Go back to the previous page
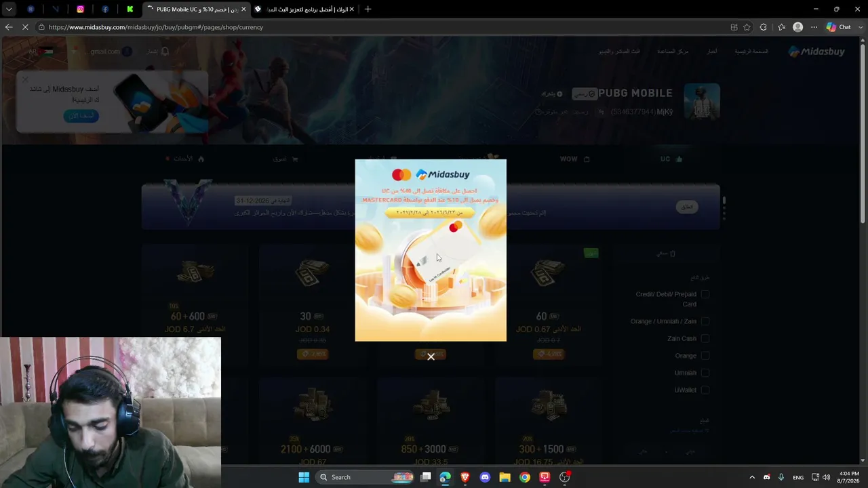The height and width of the screenshot is (488, 868). point(9,27)
